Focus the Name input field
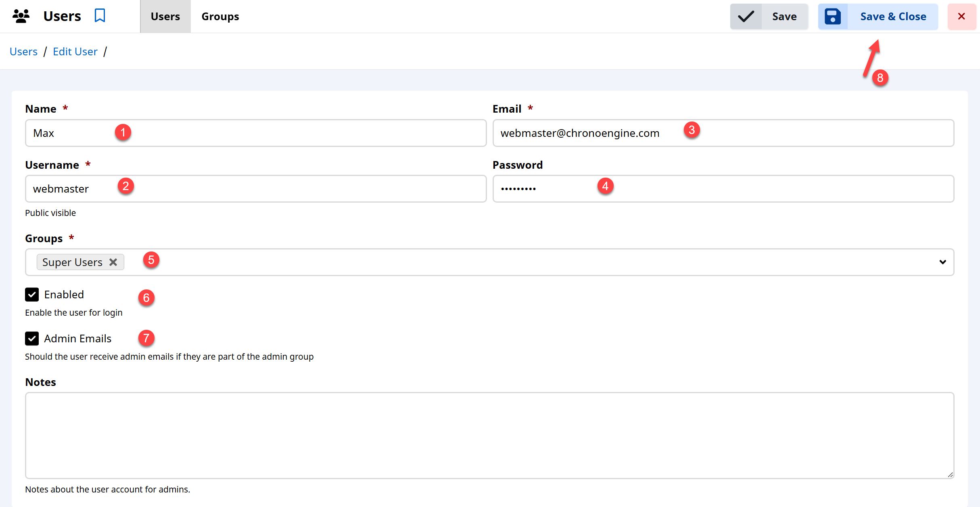The width and height of the screenshot is (980, 507). coord(256,133)
